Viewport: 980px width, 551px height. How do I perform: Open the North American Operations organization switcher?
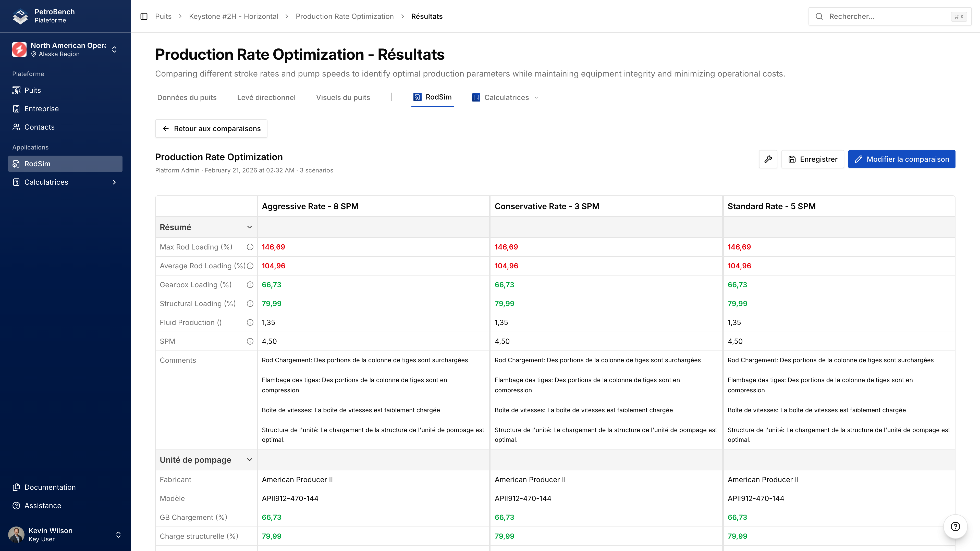[65, 49]
